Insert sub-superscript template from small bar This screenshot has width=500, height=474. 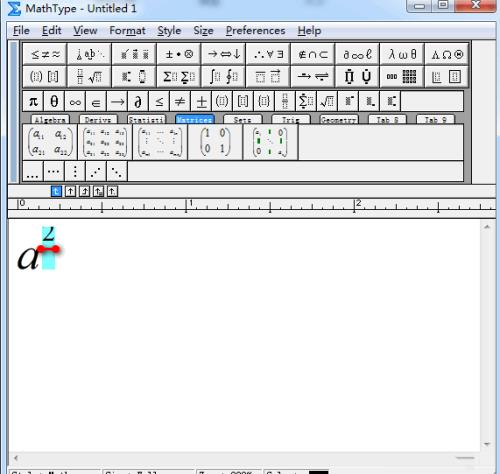(x=390, y=101)
